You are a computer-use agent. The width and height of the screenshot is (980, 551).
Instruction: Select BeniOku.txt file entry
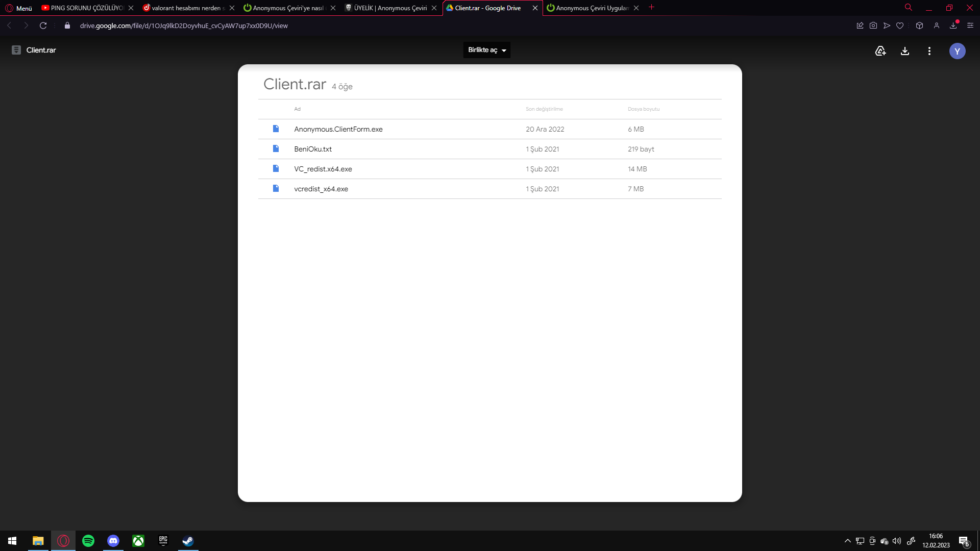coord(312,149)
